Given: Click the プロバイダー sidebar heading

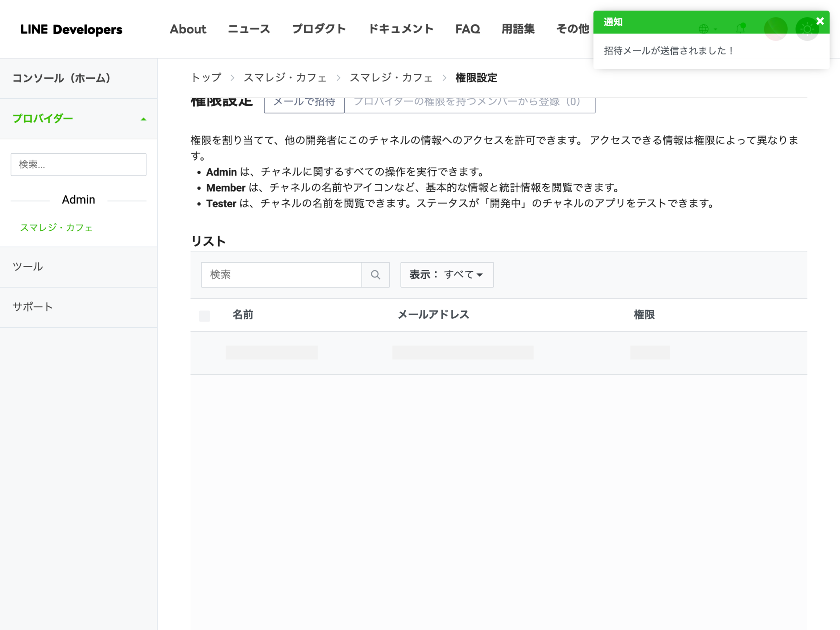Looking at the screenshot, I should pyautogui.click(x=43, y=119).
